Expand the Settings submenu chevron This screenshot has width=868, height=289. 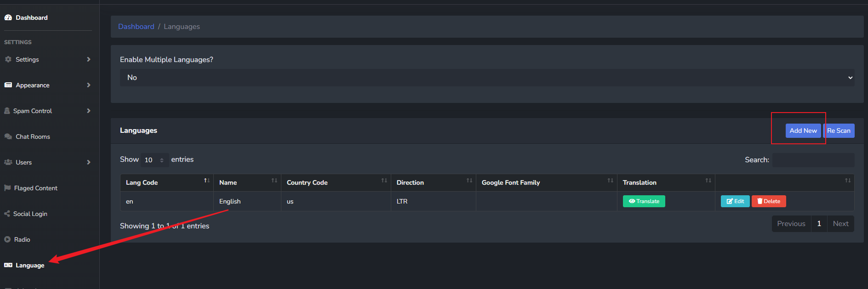89,59
